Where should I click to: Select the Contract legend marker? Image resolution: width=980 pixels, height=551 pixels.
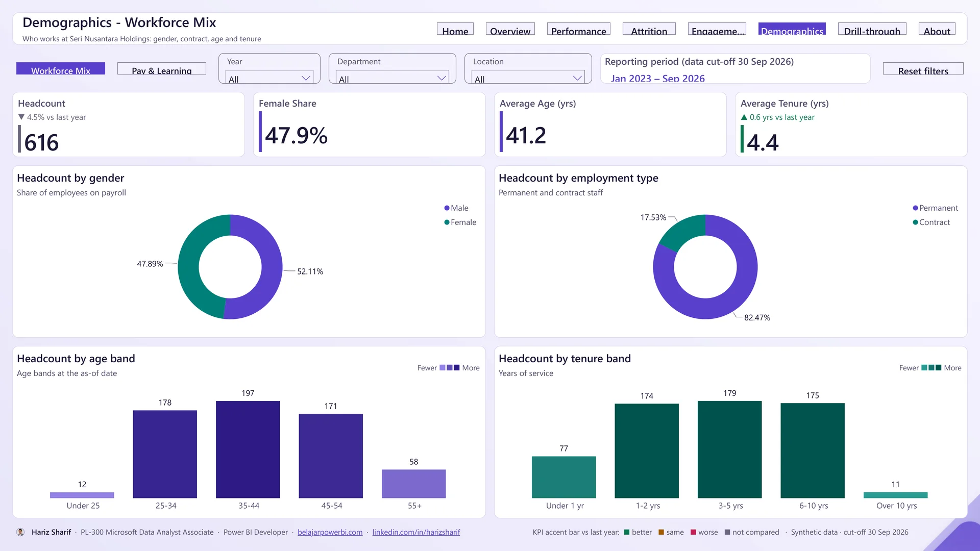915,222
